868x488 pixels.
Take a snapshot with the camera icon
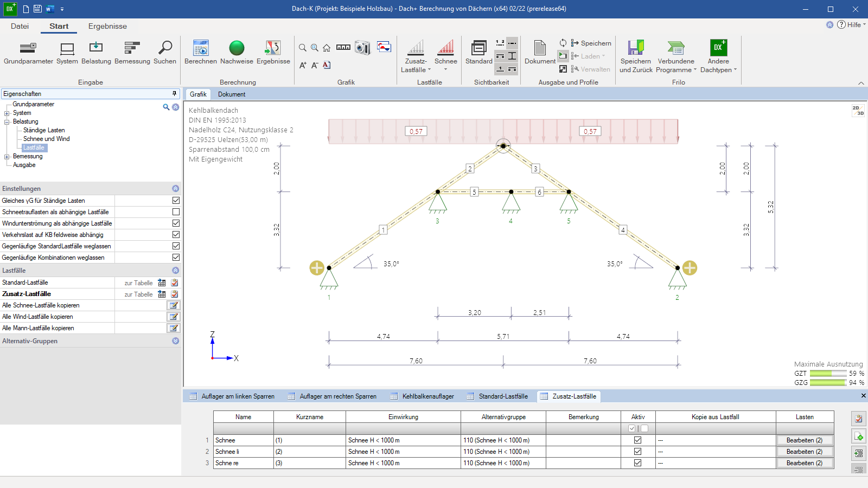362,48
